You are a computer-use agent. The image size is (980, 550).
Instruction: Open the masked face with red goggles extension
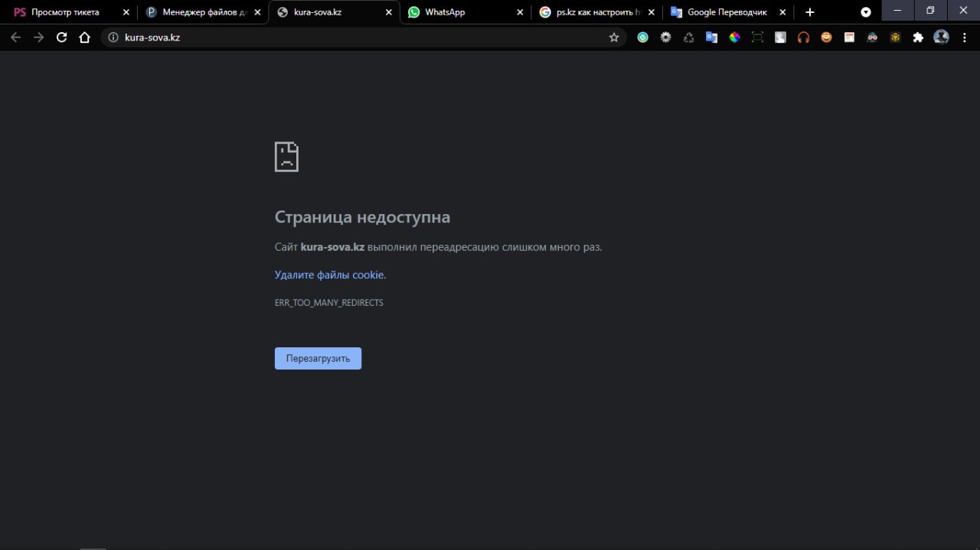872,37
